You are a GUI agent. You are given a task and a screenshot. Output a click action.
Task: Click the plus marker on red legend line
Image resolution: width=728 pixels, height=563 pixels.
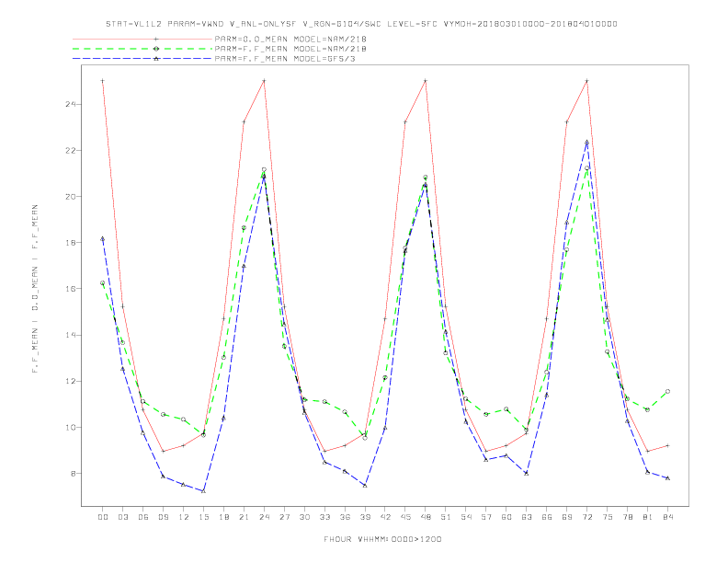point(156,39)
